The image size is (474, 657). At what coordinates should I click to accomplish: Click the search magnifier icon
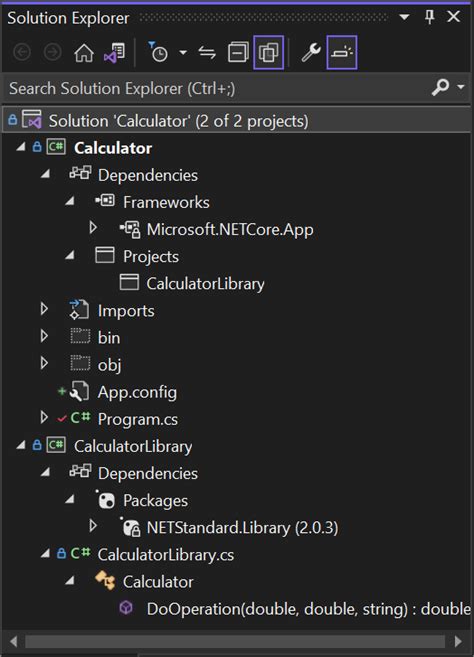coord(440,88)
